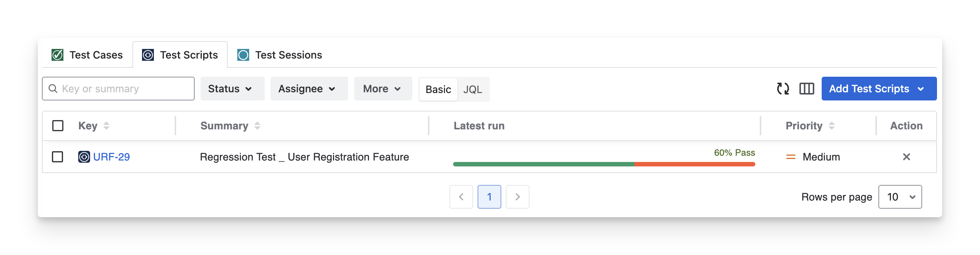This screenshot has width=980, height=255.
Task: Sort by Summary using sort arrows
Action: [258, 126]
